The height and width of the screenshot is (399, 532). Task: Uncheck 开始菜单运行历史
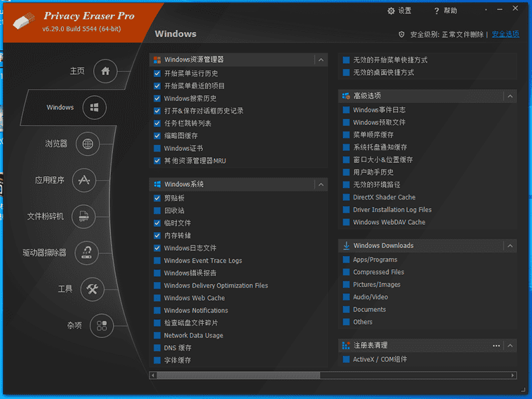pos(157,73)
